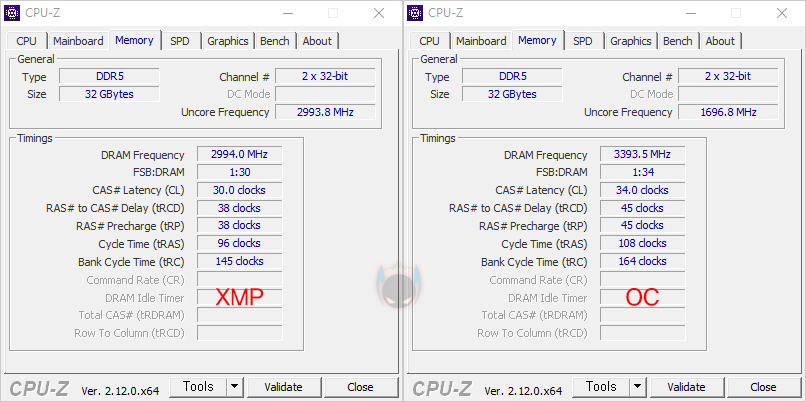Click version text Ver. 2.12.0.x64 in right window

(x=523, y=391)
